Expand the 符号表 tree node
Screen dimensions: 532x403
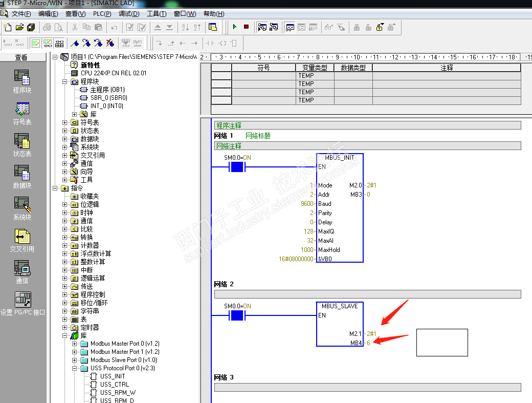pyautogui.click(x=65, y=122)
